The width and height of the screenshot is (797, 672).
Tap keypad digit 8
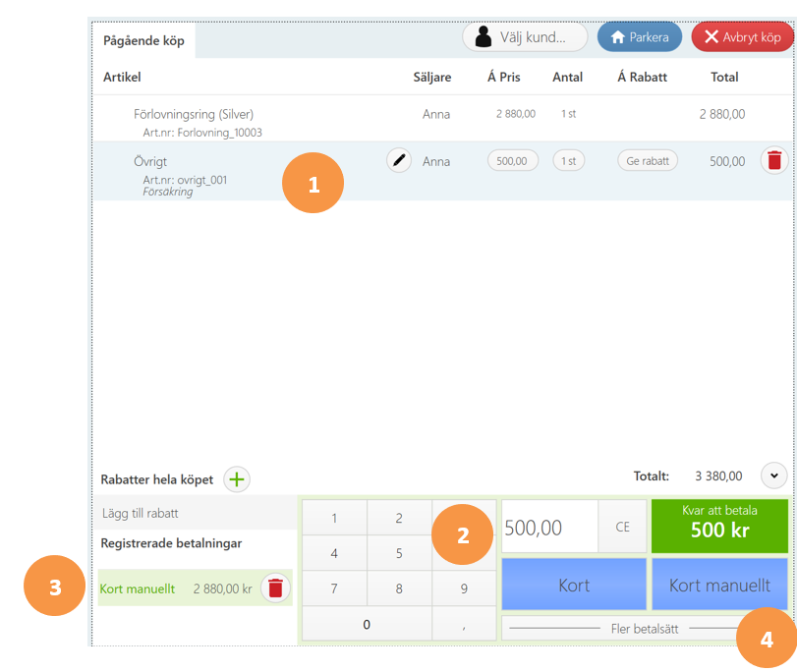(x=400, y=588)
